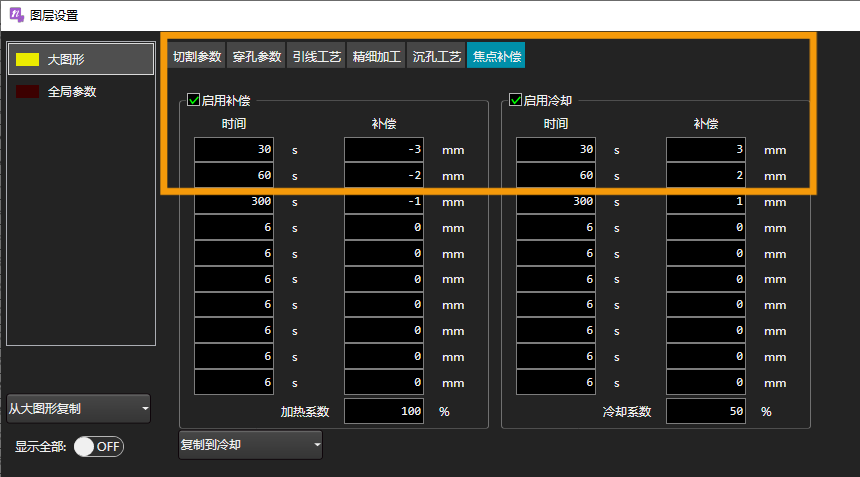The image size is (860, 477).
Task: Switch to the 沉孔工艺 tab
Action: point(436,57)
